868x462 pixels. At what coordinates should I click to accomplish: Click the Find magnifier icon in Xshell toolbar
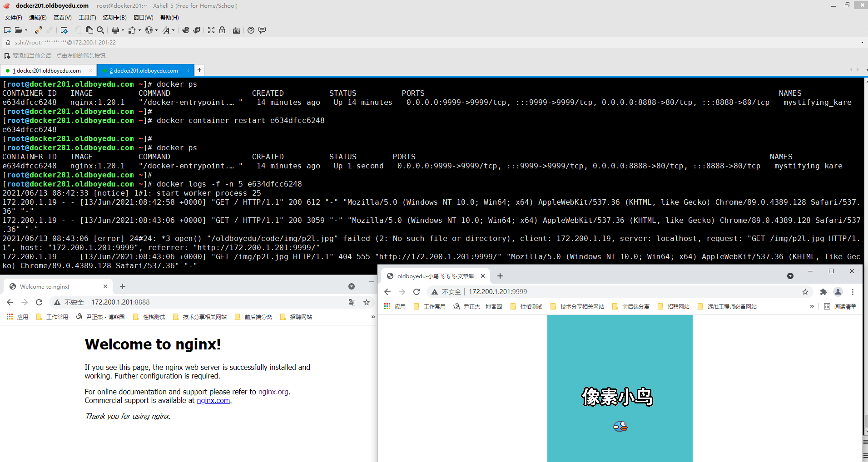[x=101, y=30]
